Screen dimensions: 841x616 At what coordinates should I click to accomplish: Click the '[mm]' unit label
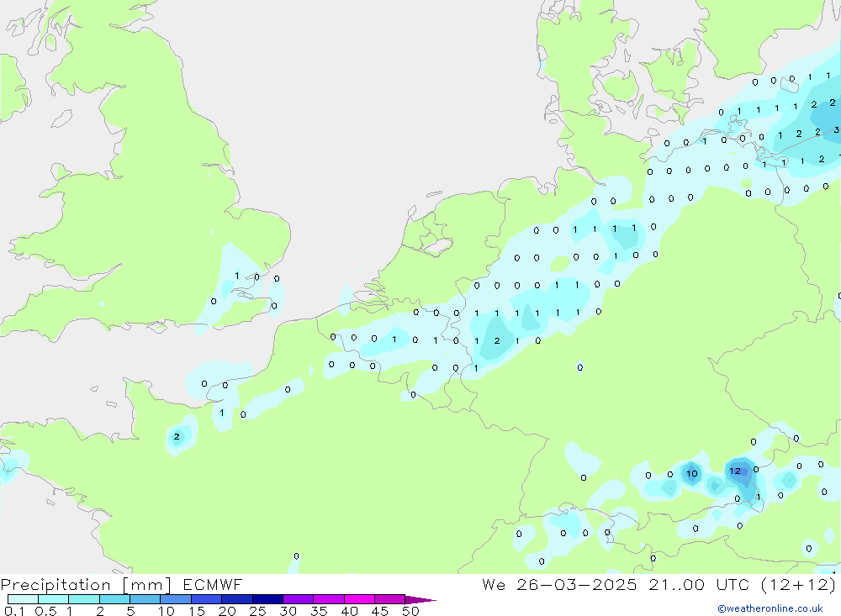point(147,585)
